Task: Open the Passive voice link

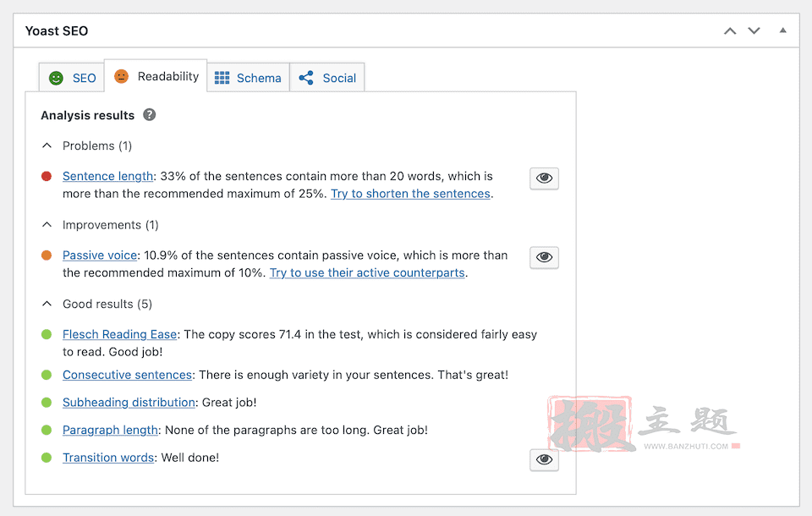Action: coord(100,255)
